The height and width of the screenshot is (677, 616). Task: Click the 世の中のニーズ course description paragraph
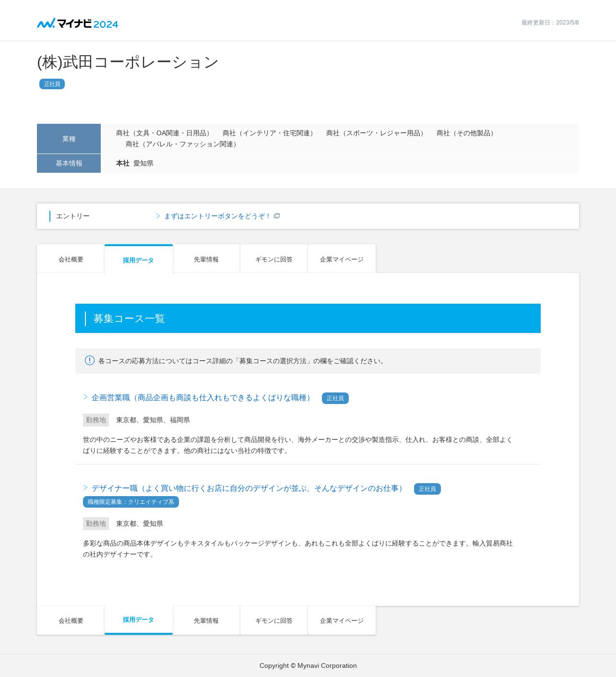[x=298, y=445]
